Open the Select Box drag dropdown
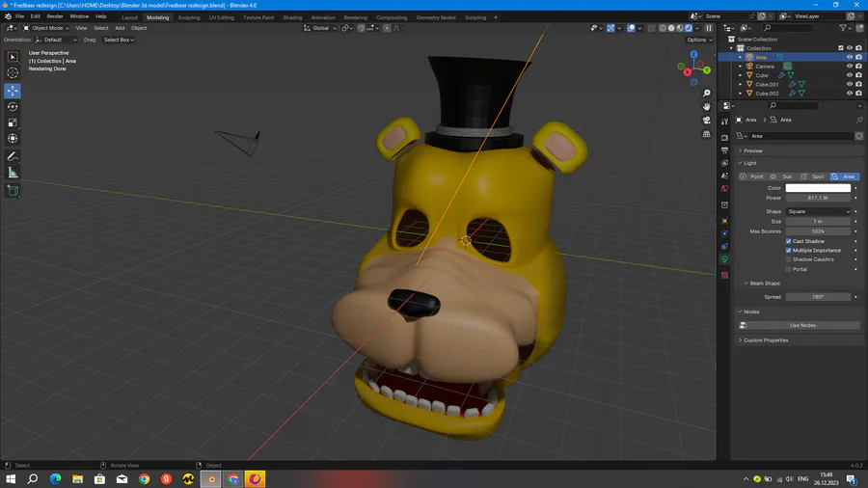The width and height of the screenshot is (868, 488). [x=118, y=40]
